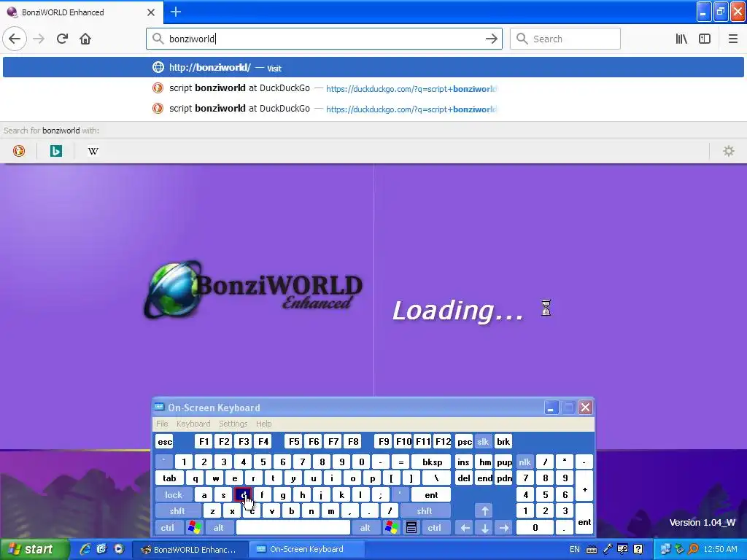
Task: Click the left arrow key on the keyboard
Action: tap(465, 528)
